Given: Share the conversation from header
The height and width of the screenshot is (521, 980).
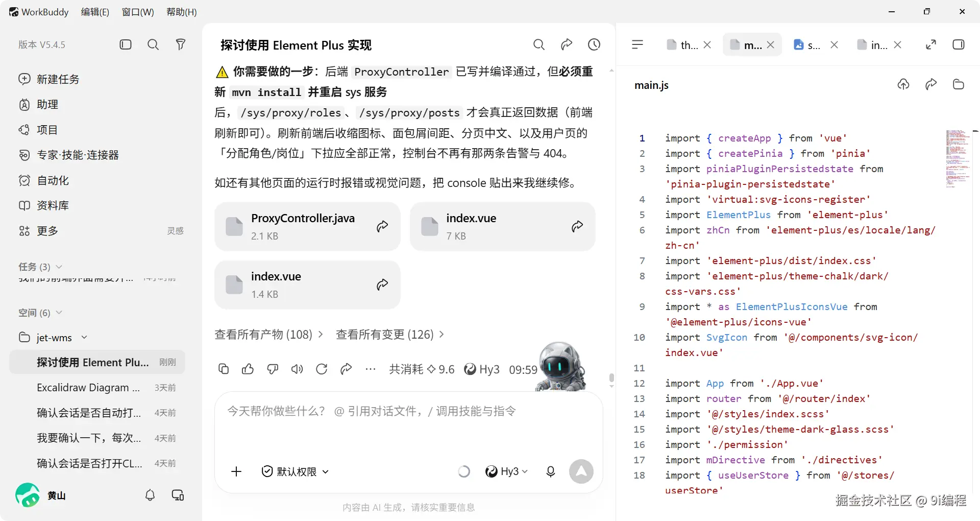Looking at the screenshot, I should [x=567, y=44].
